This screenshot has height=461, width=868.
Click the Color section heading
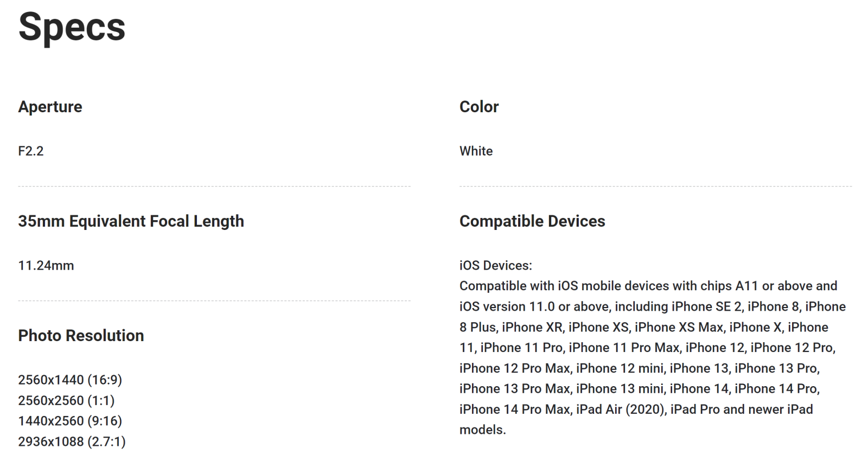click(478, 107)
